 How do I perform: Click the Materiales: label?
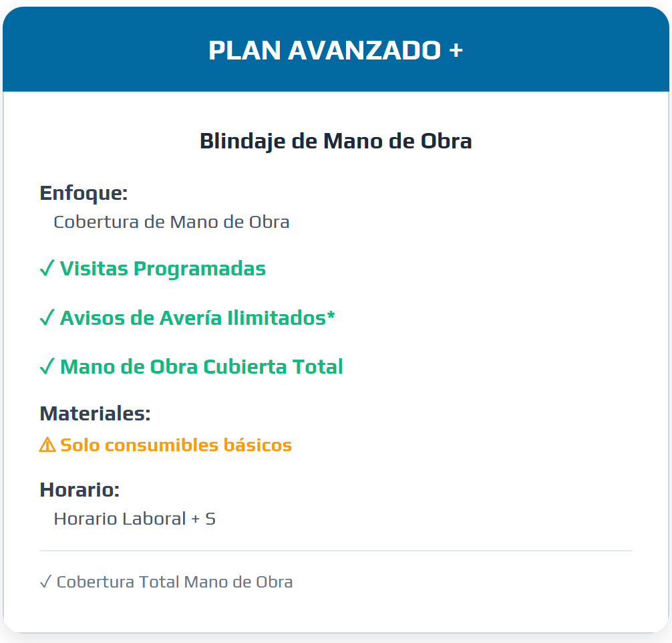[95, 414]
